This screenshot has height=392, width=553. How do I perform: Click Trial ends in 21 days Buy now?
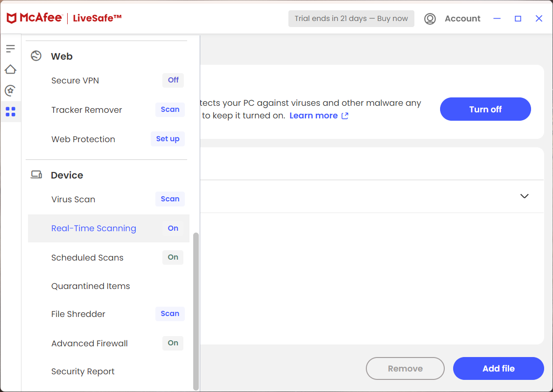tap(351, 19)
